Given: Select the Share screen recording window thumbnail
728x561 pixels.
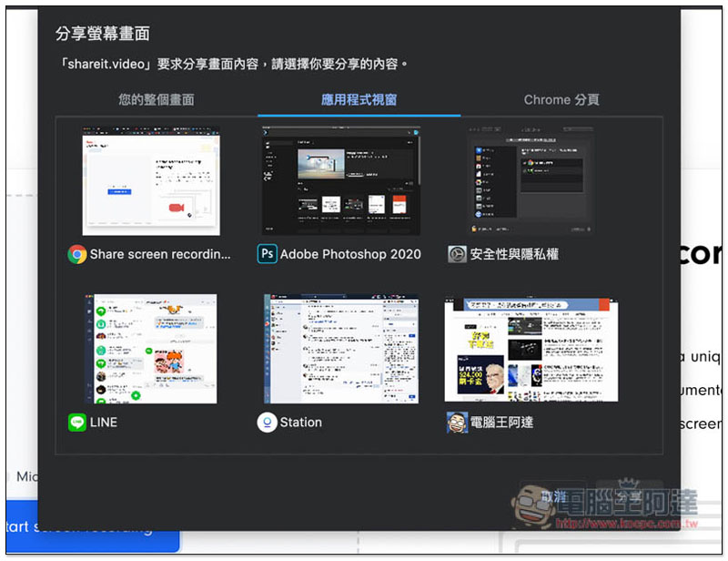Looking at the screenshot, I should [x=151, y=181].
